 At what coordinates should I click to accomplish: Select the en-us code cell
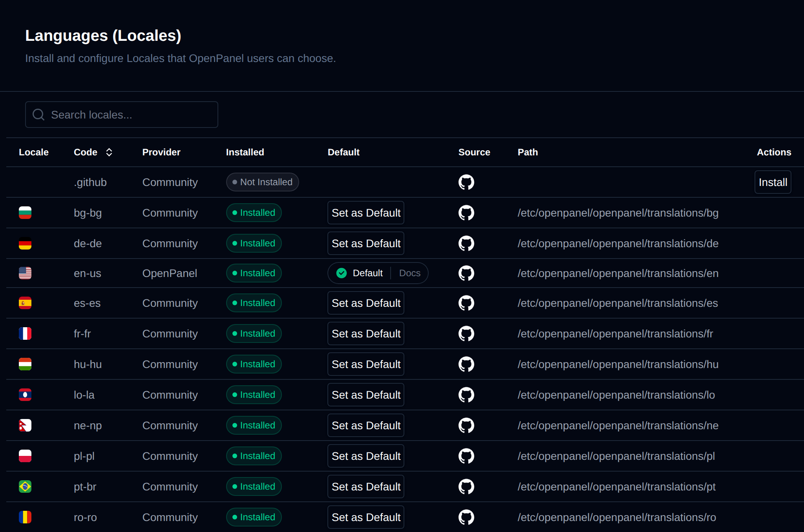pyautogui.click(x=88, y=273)
